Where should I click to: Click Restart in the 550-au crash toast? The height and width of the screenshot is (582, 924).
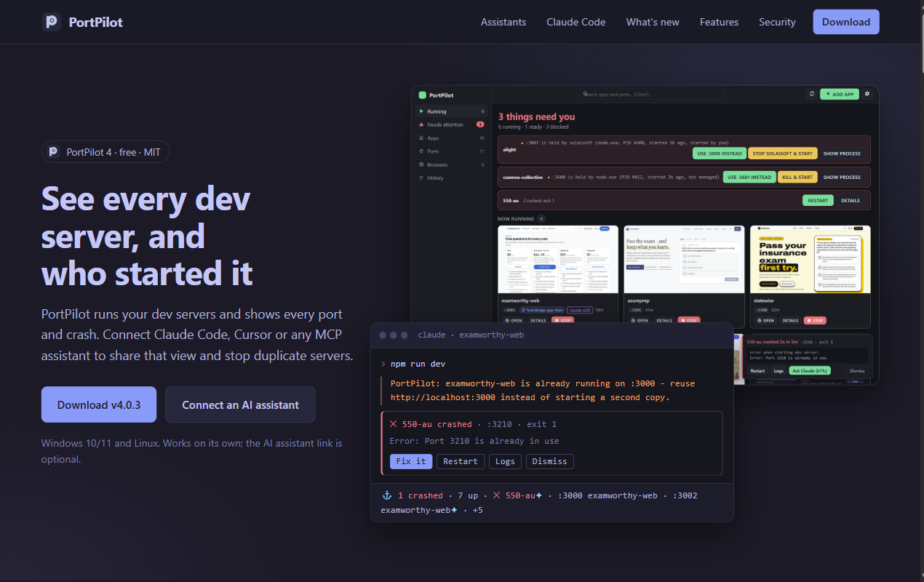point(757,370)
